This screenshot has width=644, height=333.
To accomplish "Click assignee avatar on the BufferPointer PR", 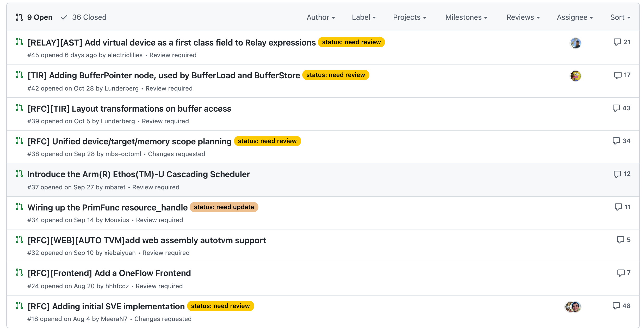I will coord(575,76).
